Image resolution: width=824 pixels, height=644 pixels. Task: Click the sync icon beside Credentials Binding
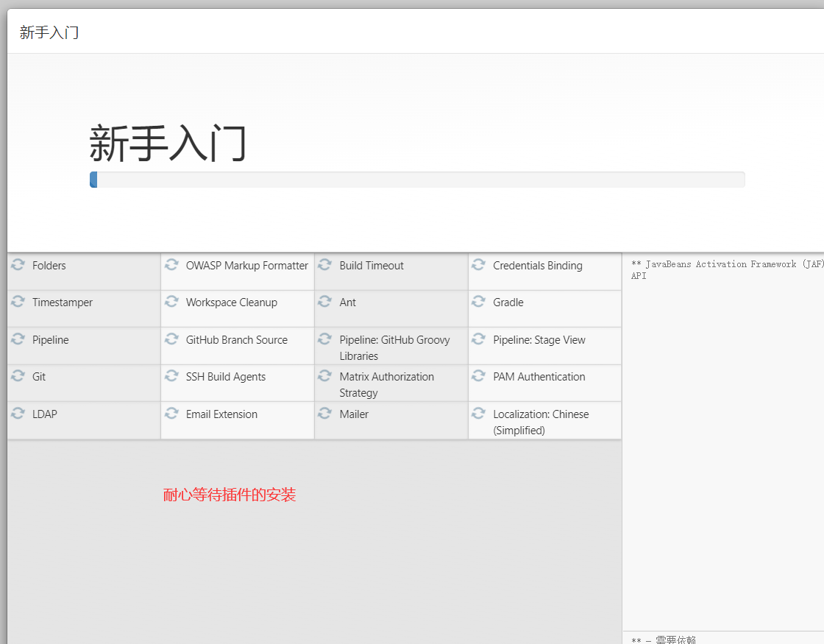tap(478, 264)
